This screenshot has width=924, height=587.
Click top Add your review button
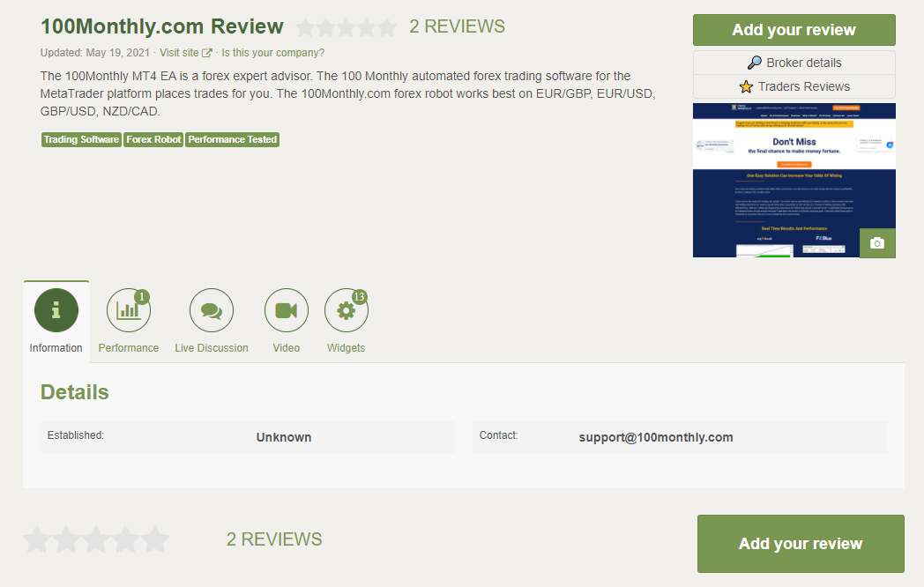pos(794,30)
